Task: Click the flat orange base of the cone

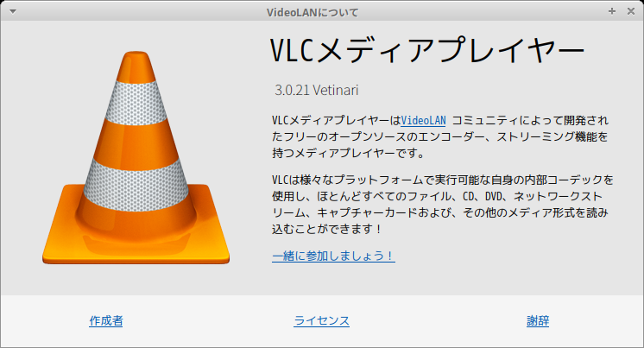Action: pos(136,243)
